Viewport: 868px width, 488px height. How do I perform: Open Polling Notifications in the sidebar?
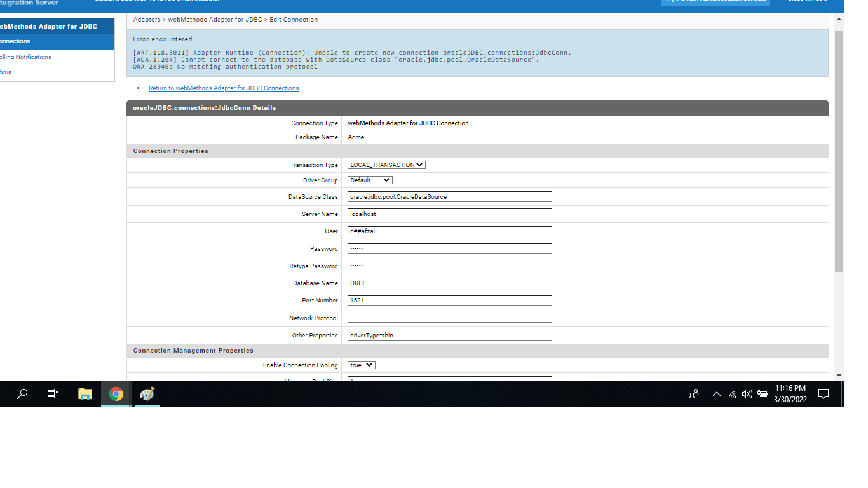25,57
